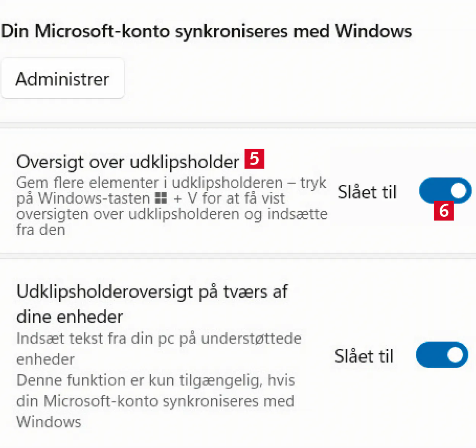This screenshot has width=476, height=448.
Task: Select 'Udklipsholderoversigt på tværs af dine enheder' heading
Action: pos(152,304)
